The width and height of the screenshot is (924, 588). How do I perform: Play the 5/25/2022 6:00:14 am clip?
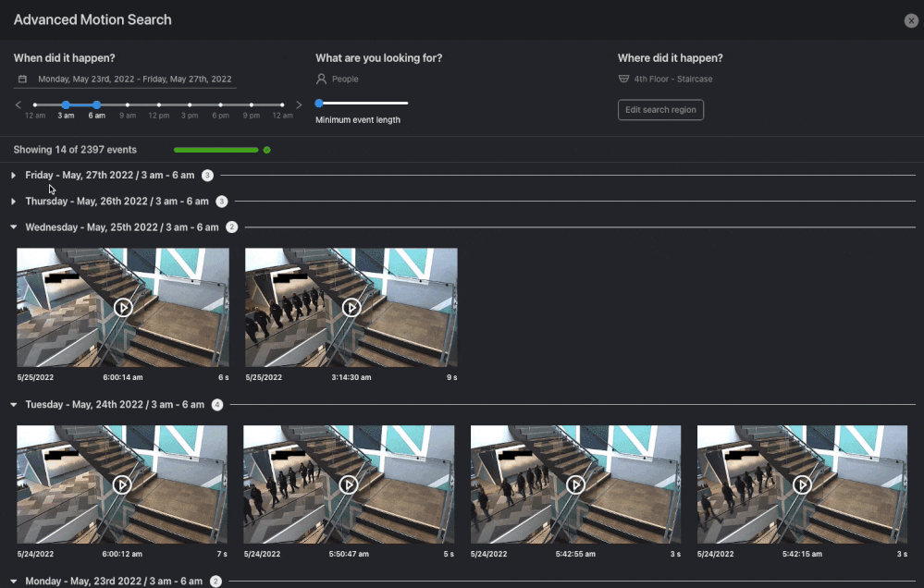(123, 307)
